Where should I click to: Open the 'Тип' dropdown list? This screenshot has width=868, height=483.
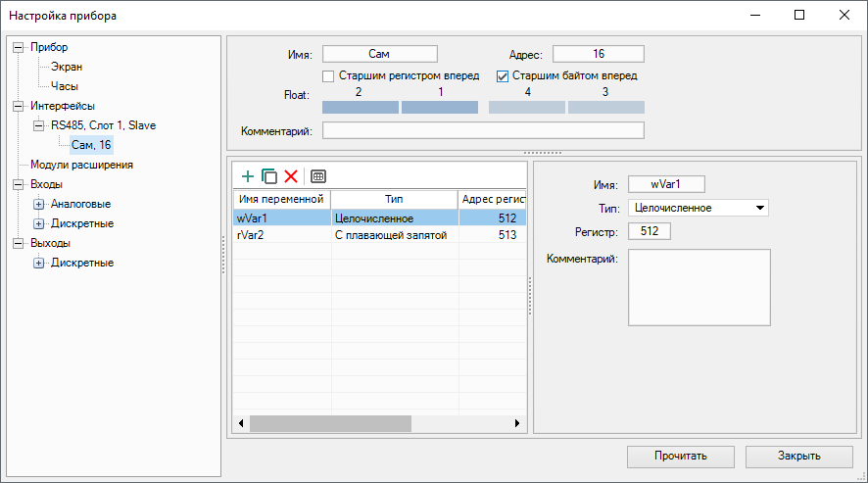[x=760, y=208]
